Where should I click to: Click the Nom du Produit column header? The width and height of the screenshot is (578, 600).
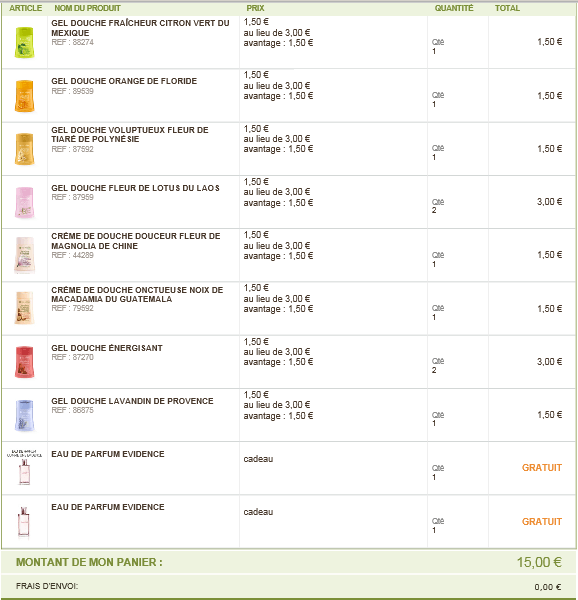point(87,8)
